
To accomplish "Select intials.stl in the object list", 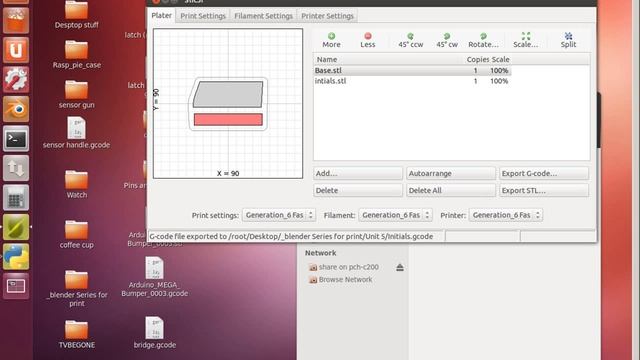I will coord(412,81).
